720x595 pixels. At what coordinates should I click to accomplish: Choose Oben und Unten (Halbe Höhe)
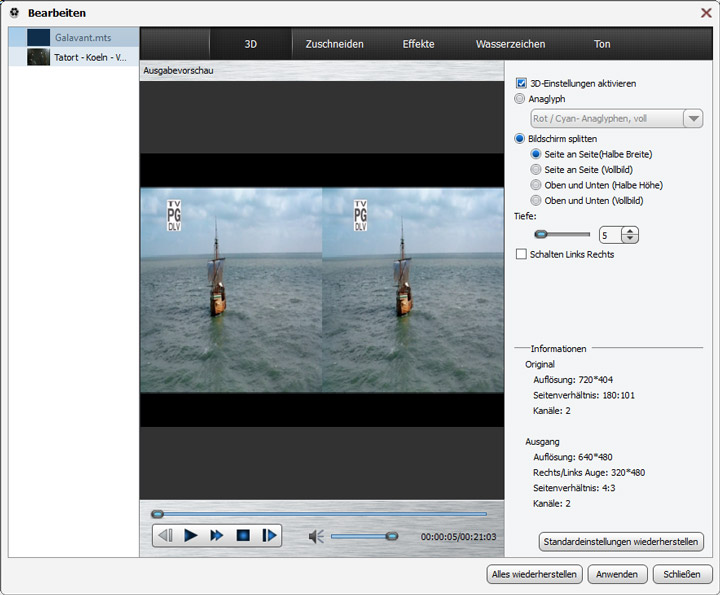tap(535, 185)
